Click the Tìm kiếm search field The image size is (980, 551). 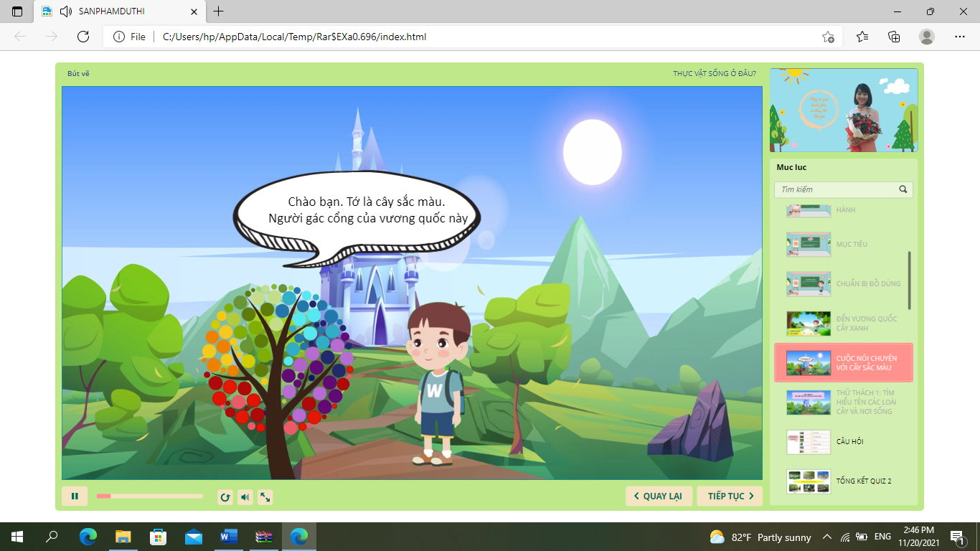coord(836,189)
